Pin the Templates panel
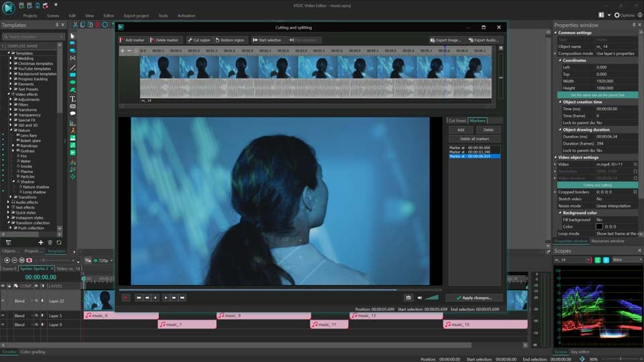 click(x=56, y=25)
